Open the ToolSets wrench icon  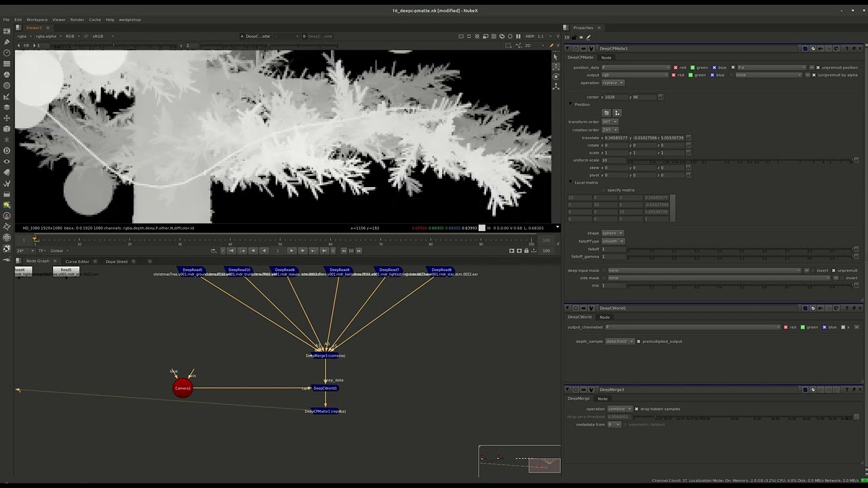pos(7,183)
